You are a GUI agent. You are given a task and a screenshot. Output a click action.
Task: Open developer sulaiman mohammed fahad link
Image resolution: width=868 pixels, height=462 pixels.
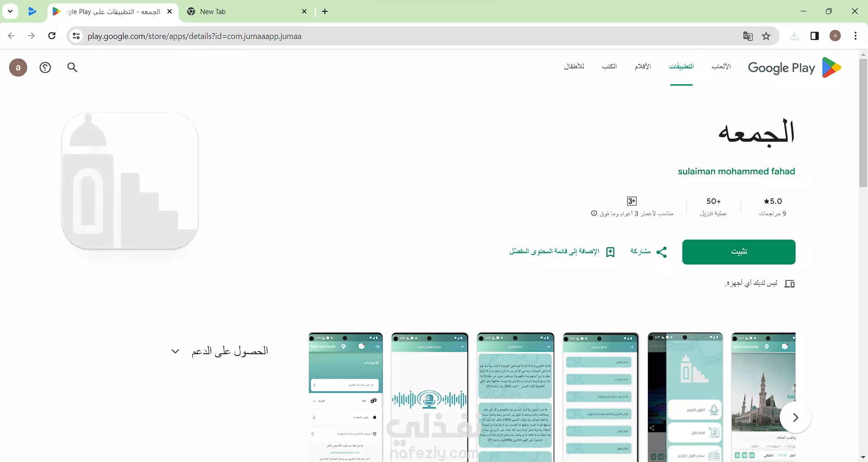[736, 172]
